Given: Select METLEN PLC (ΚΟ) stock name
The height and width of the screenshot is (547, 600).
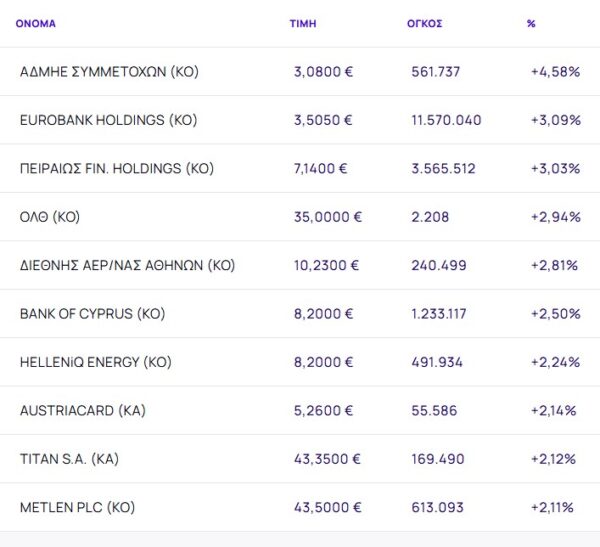Looking at the screenshot, I should 77,508.
